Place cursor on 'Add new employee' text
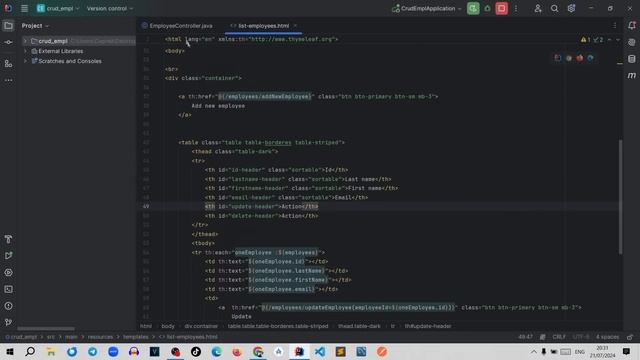This screenshot has height=360, width=640. point(218,106)
